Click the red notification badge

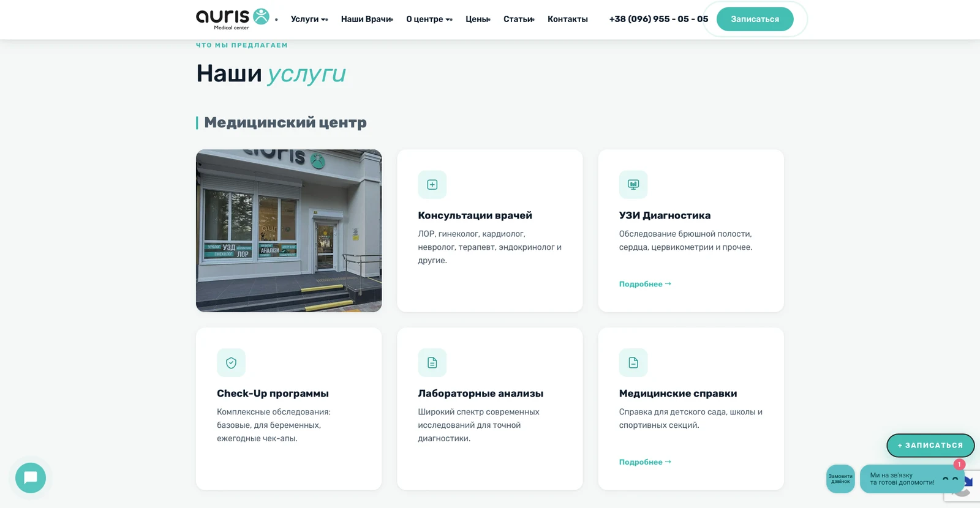(x=959, y=465)
